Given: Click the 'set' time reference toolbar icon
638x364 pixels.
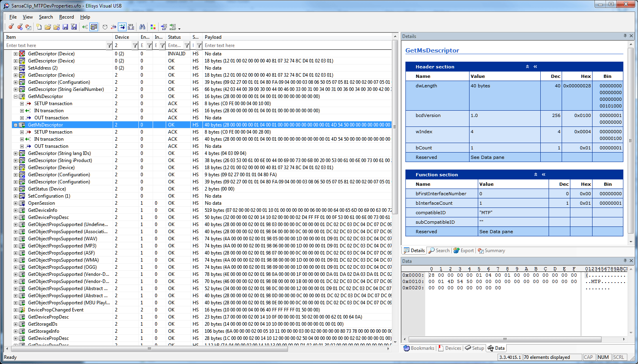Looking at the screenshot, I should [x=164, y=27].
